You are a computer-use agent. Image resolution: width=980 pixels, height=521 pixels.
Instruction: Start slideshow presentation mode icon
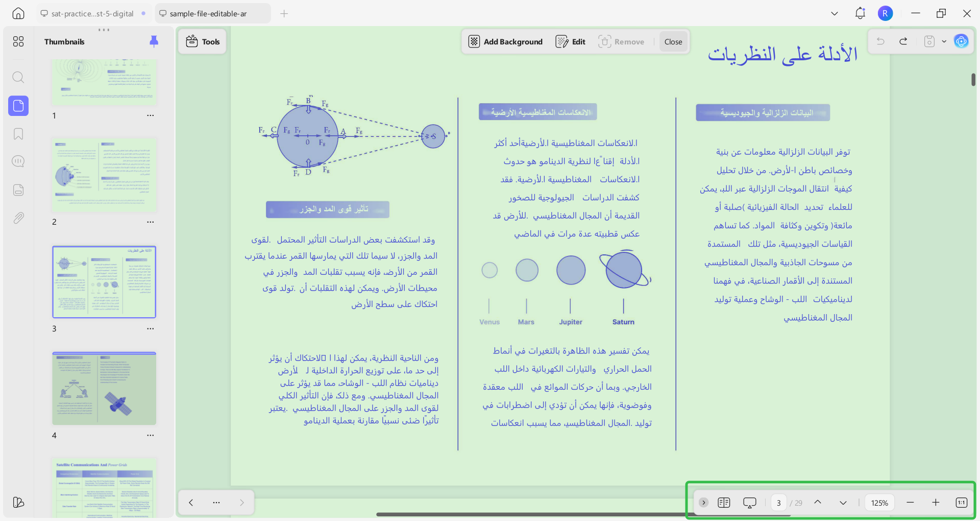750,503
